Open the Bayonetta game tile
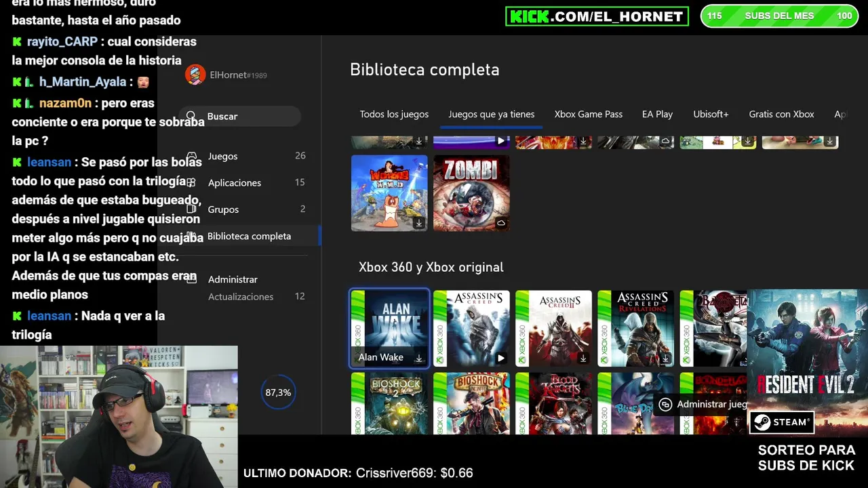The height and width of the screenshot is (488, 868). click(x=713, y=329)
